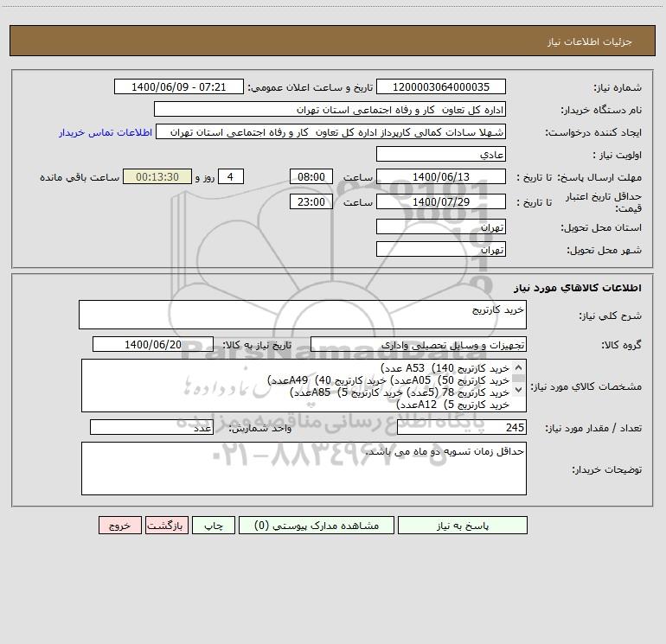Click the label مهلت ارسال پاسخ: تا تاریخ
666x644 pixels.
click(x=579, y=177)
